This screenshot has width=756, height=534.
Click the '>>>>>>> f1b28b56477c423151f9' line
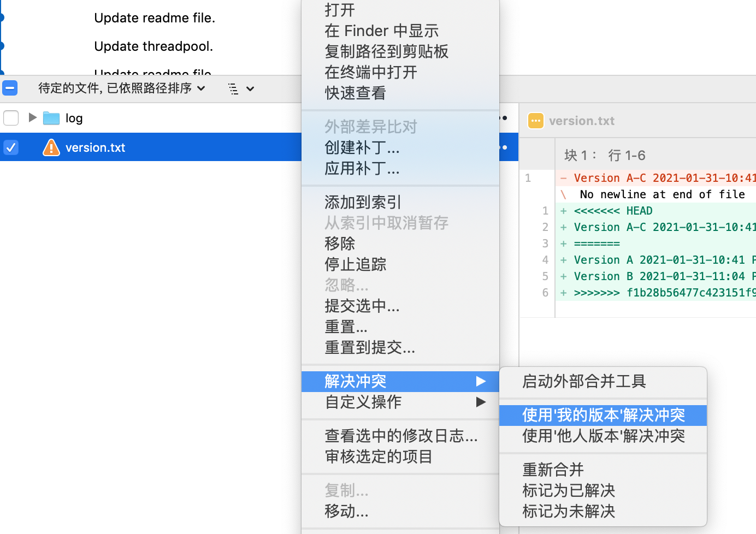tap(655, 293)
